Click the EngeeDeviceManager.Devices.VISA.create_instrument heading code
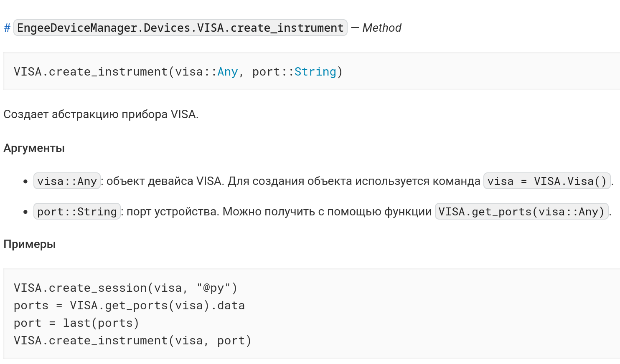Screen dimensions: 620x364 point(180,28)
